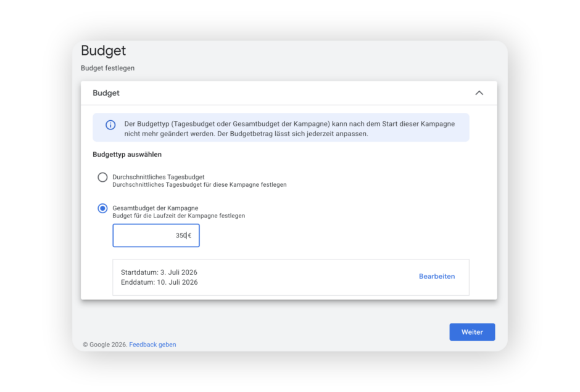
Task: Click the Budgettyp notice text in the banner
Action: pos(289,129)
